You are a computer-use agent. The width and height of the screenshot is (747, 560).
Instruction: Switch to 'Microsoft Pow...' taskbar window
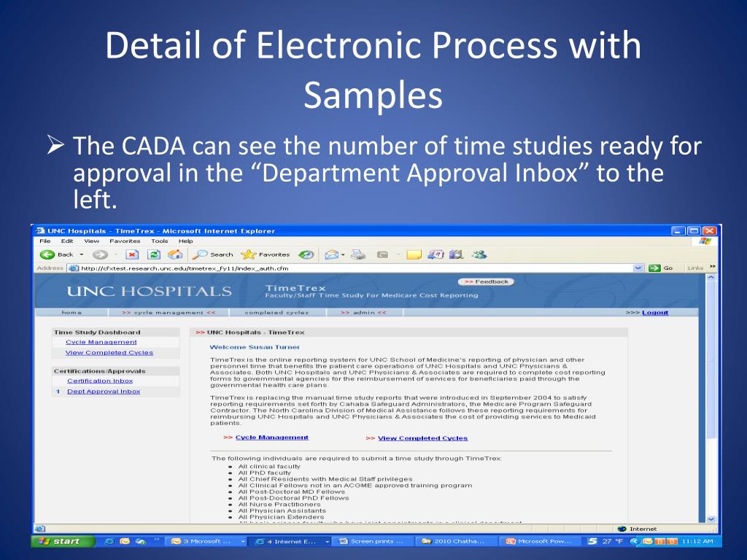point(541,542)
